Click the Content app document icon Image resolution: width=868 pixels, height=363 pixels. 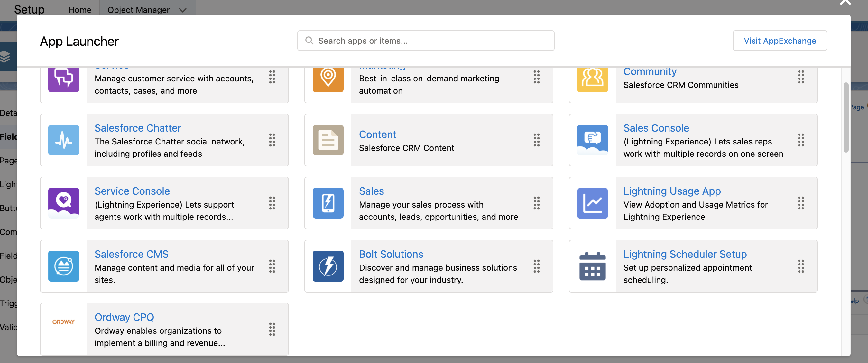(x=328, y=140)
